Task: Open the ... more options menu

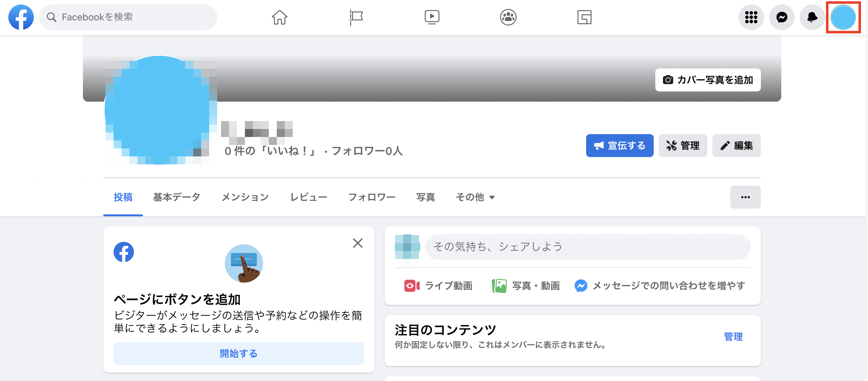Action: tap(745, 197)
